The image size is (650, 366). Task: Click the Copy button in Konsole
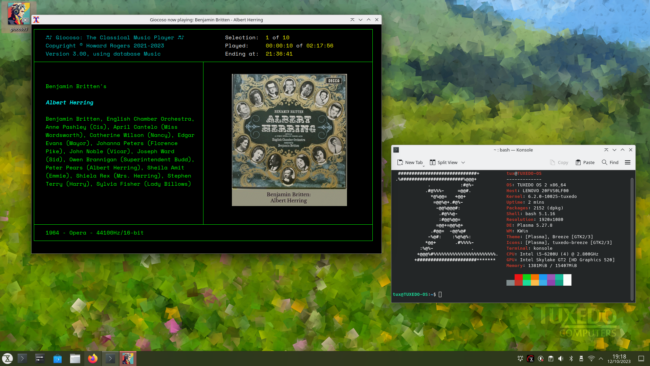pos(559,162)
